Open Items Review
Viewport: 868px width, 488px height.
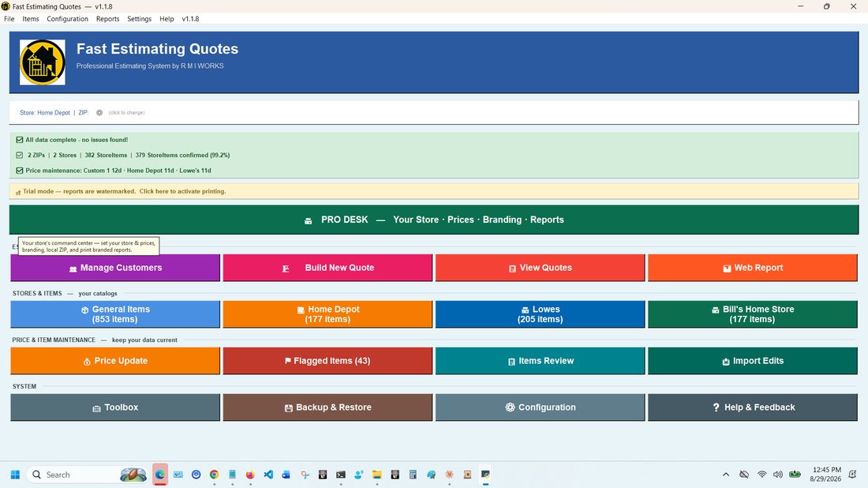coord(541,361)
